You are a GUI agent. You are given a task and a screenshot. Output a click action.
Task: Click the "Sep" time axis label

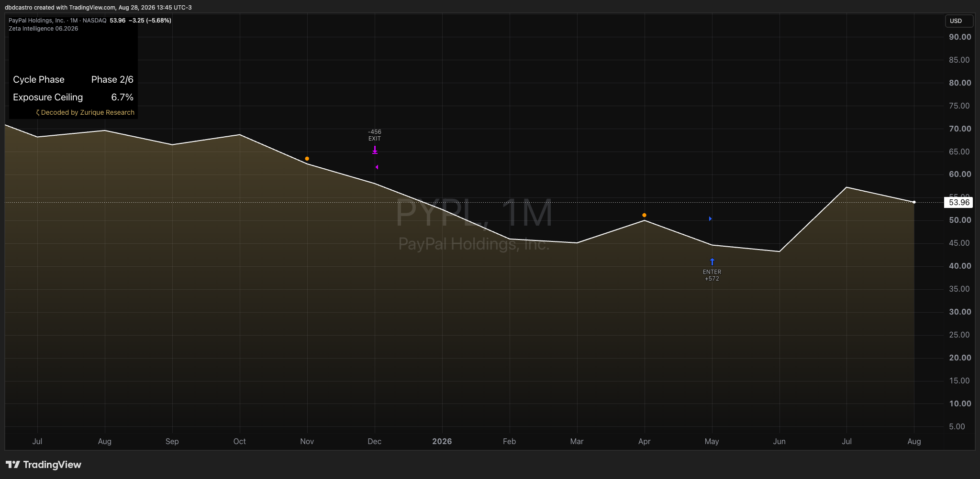[172, 441]
